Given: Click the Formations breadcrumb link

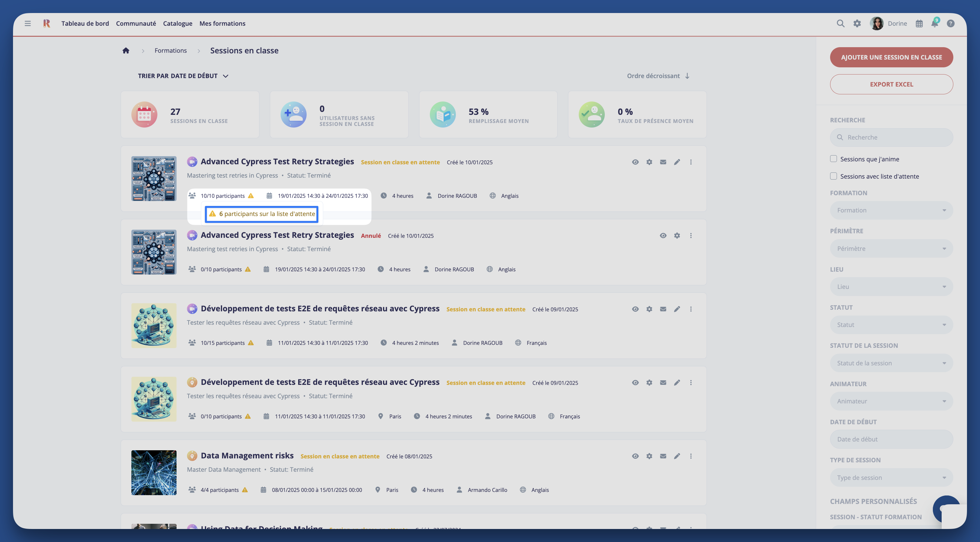Looking at the screenshot, I should point(170,51).
